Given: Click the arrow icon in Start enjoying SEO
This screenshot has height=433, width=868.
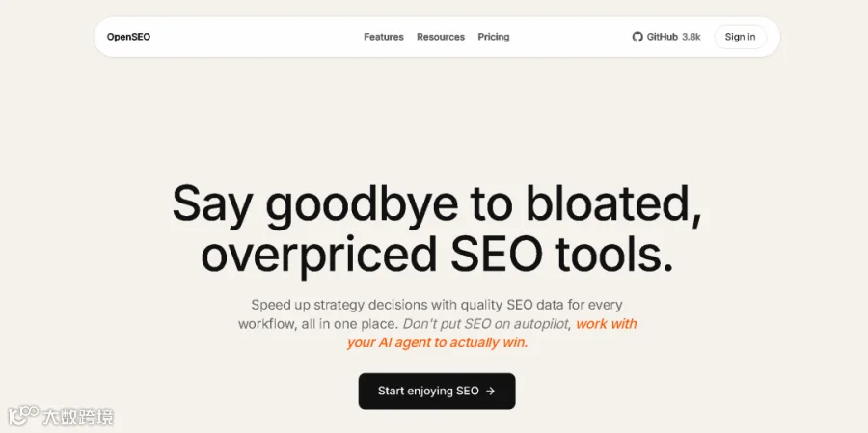Looking at the screenshot, I should [x=490, y=391].
